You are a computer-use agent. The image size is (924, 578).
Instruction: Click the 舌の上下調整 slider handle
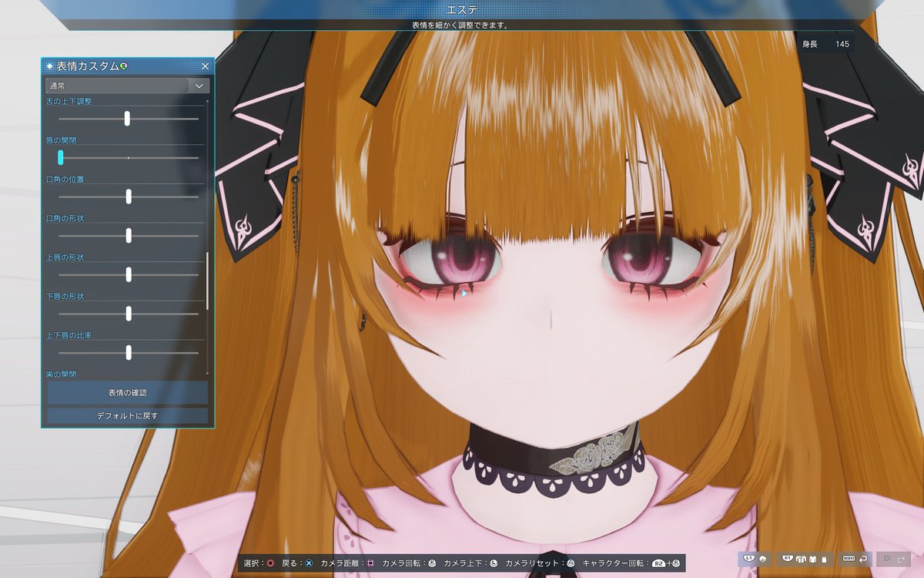tap(126, 118)
